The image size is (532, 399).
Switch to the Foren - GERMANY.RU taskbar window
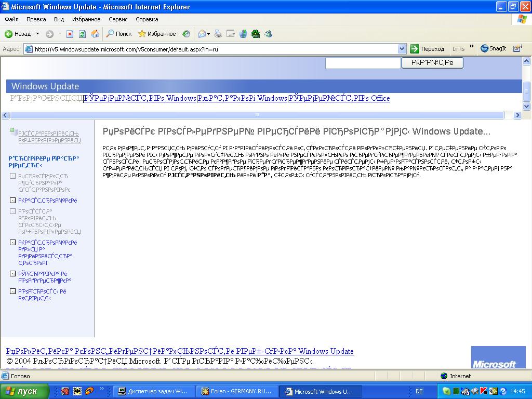[x=237, y=391]
